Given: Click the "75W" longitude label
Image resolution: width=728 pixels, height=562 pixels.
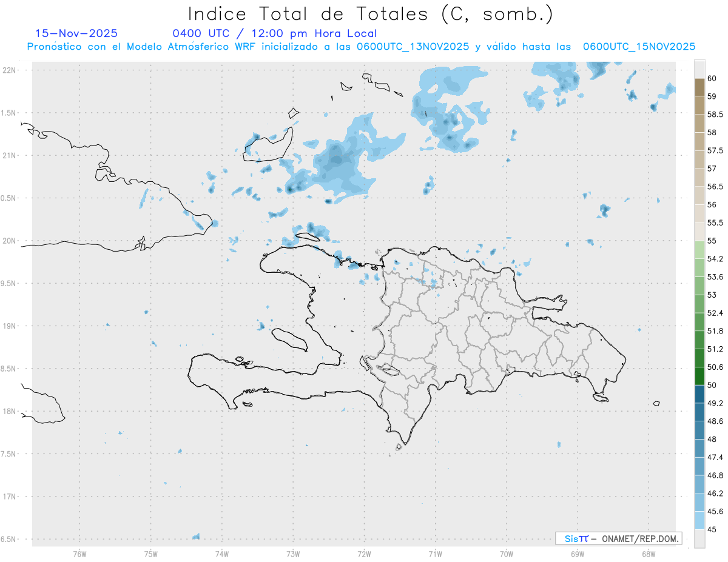Looking at the screenshot, I should (x=151, y=554).
